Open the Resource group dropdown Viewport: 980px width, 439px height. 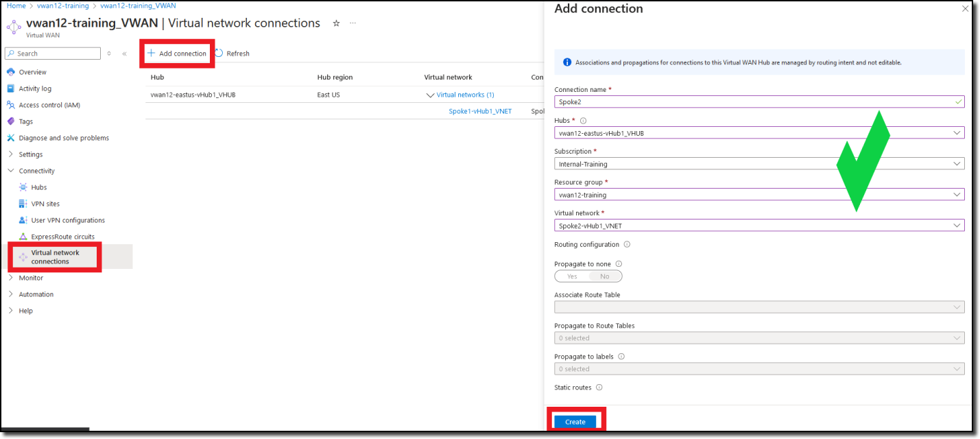pyautogui.click(x=759, y=195)
